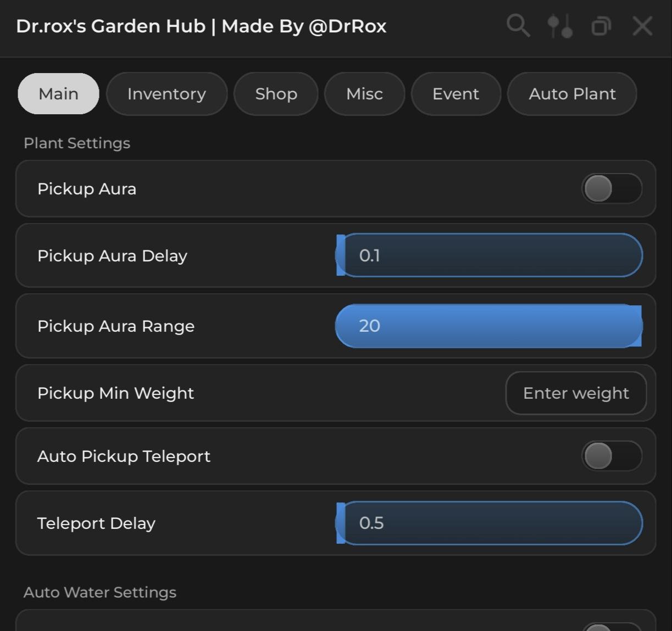Open the Auto Plant tab
The width and height of the screenshot is (672, 631).
[x=572, y=94]
